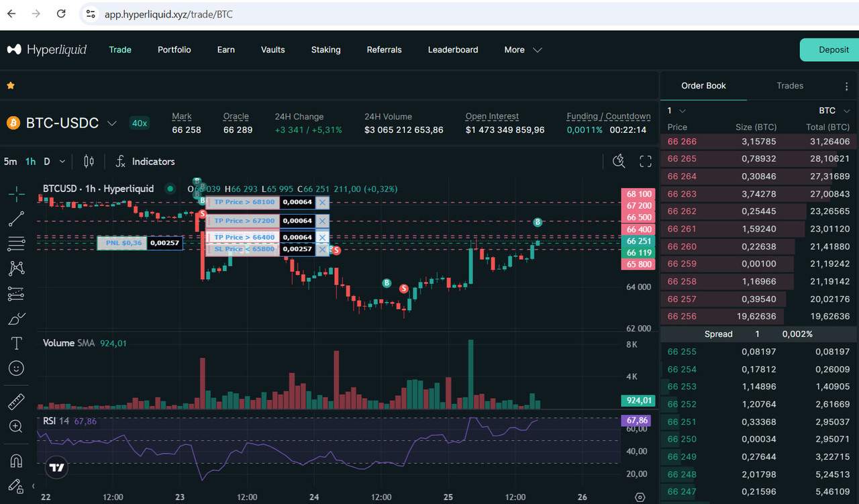The height and width of the screenshot is (504, 859).
Task: Enter fullscreen chart mode
Action: coord(646,161)
